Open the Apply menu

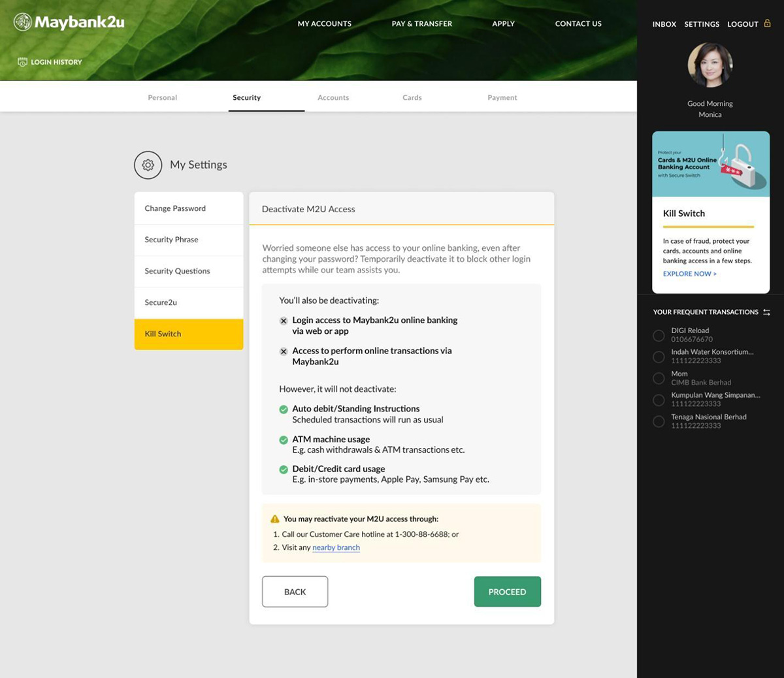(504, 24)
